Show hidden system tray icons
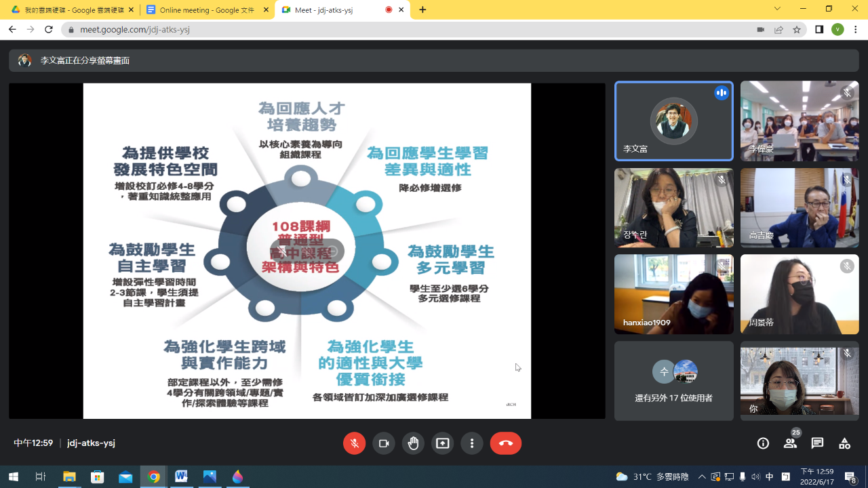868x488 pixels. point(702,476)
